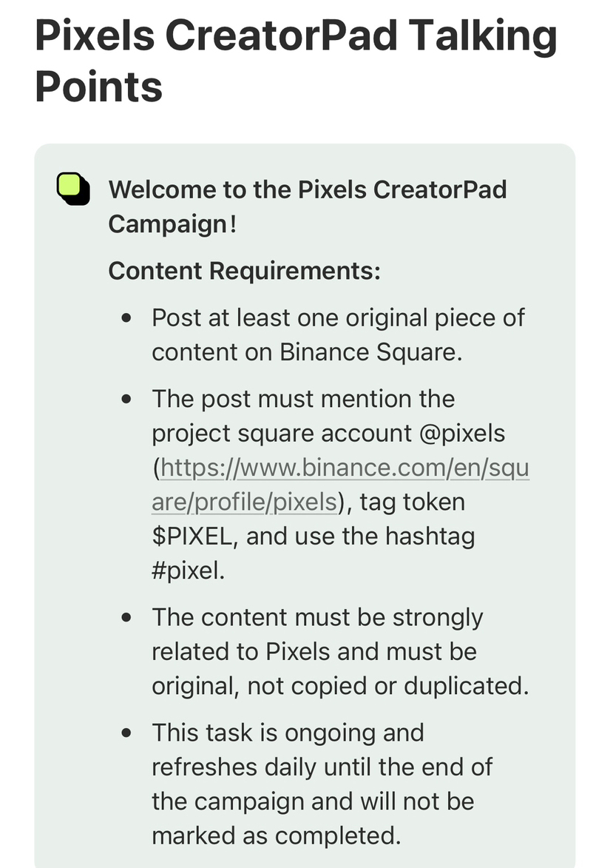Click the bullet before "Post at least one"

(128, 319)
